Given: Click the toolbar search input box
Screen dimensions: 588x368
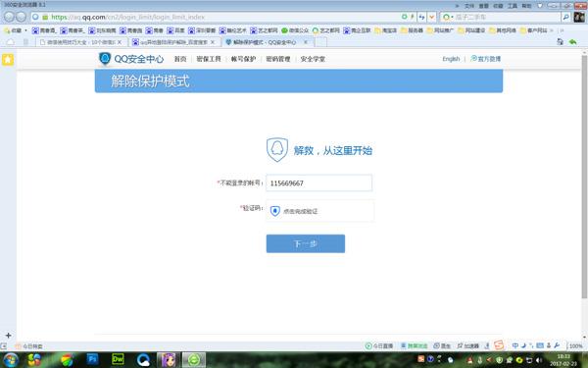Looking at the screenshot, I should pos(508,17).
